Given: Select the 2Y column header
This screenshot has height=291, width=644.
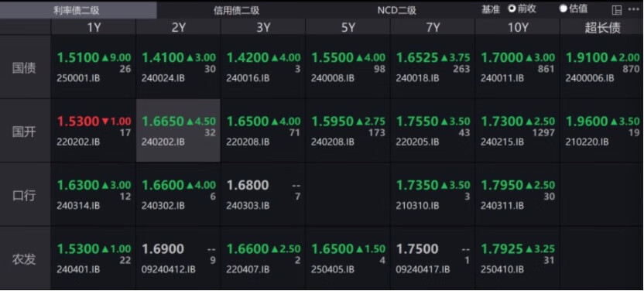Looking at the screenshot, I should [x=178, y=27].
